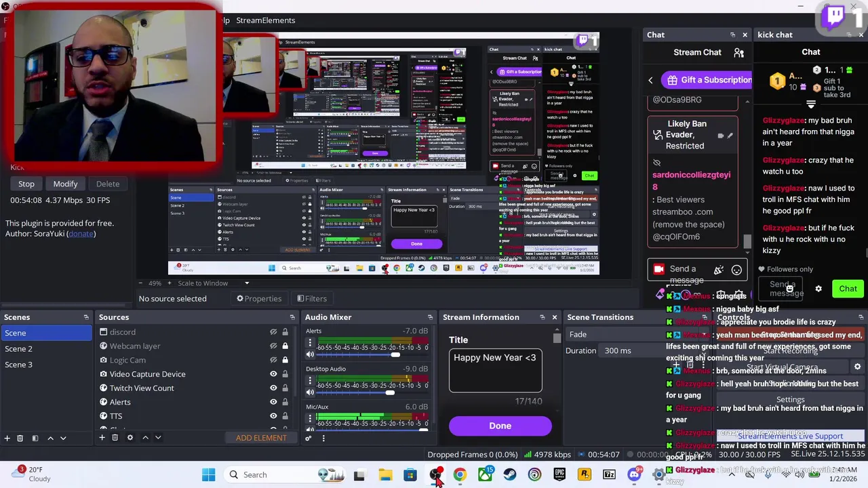Open Twitch chat community users icon
Image resolution: width=868 pixels, height=488 pixels.
point(739,52)
